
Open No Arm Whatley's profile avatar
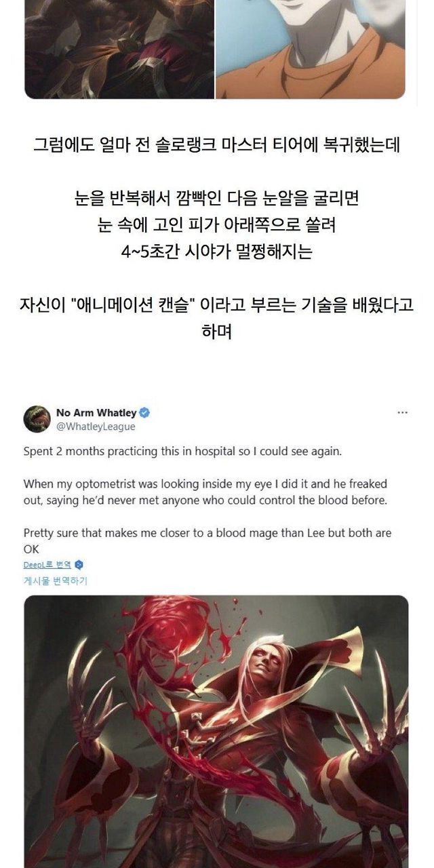[37, 419]
